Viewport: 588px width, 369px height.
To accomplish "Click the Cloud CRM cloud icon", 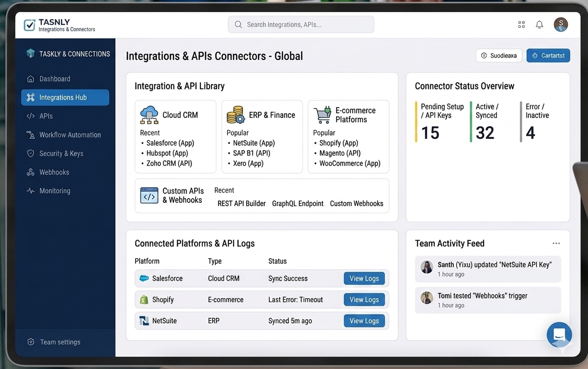I will point(149,115).
